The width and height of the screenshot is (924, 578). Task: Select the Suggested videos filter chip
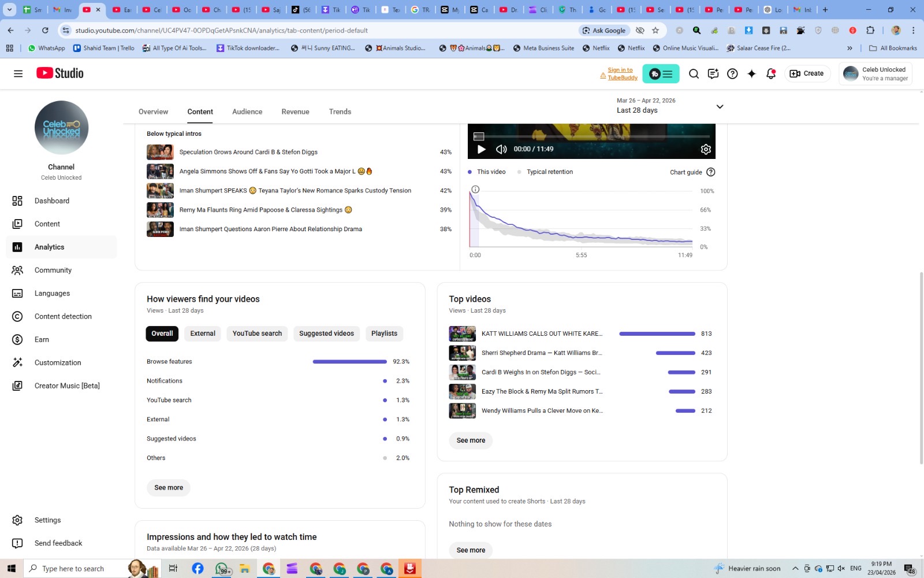pos(326,334)
